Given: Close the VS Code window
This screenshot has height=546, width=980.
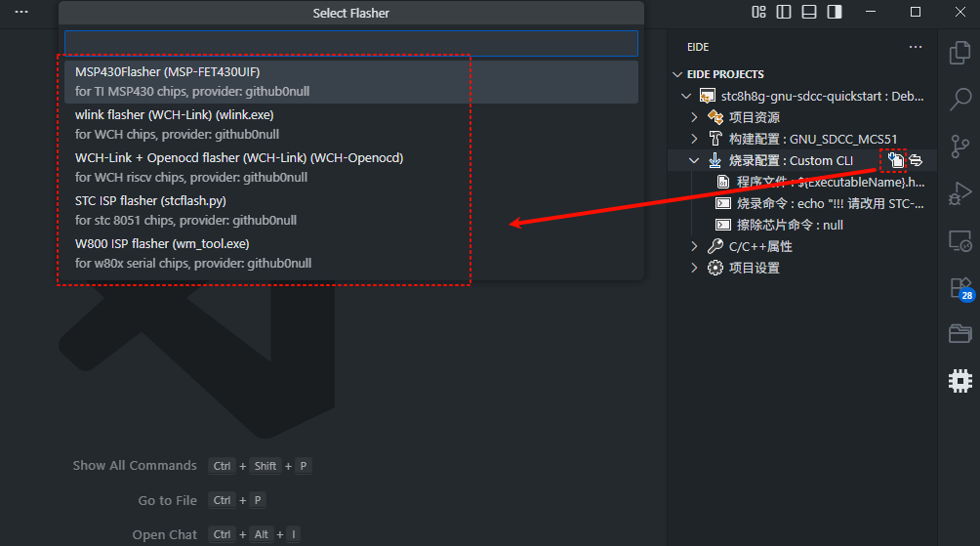Looking at the screenshot, I should tap(960, 12).
